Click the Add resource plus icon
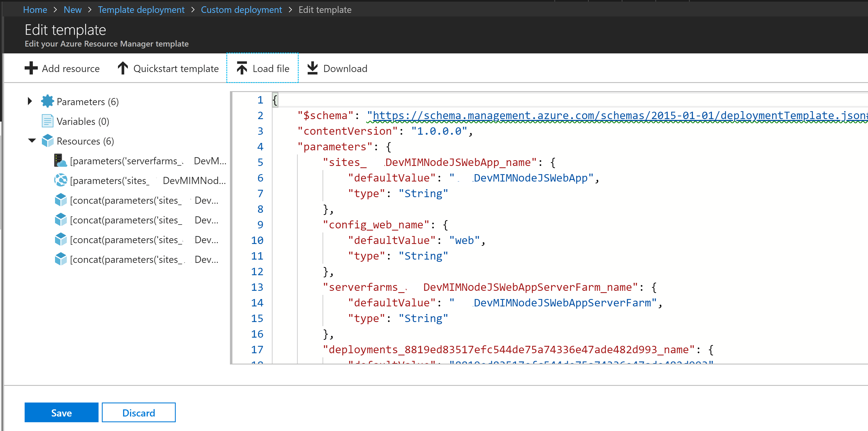Viewport: 868px width, 431px height. coord(31,68)
